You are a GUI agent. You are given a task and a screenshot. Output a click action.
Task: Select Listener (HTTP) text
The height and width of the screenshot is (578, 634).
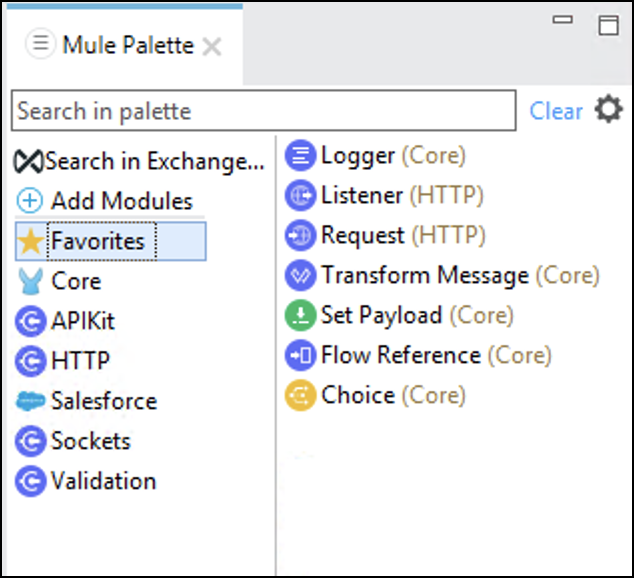tap(402, 196)
